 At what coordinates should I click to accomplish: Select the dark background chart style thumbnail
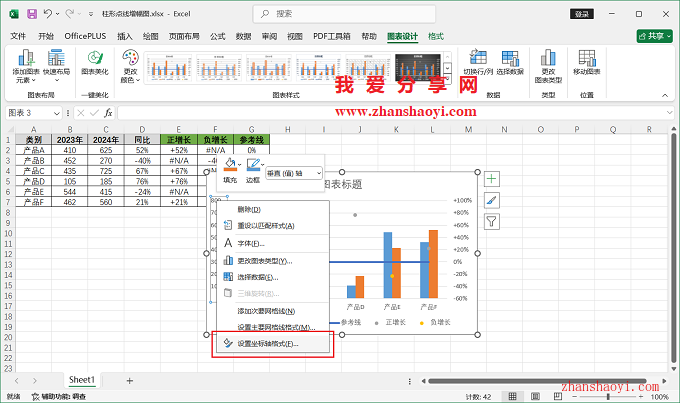point(418,67)
